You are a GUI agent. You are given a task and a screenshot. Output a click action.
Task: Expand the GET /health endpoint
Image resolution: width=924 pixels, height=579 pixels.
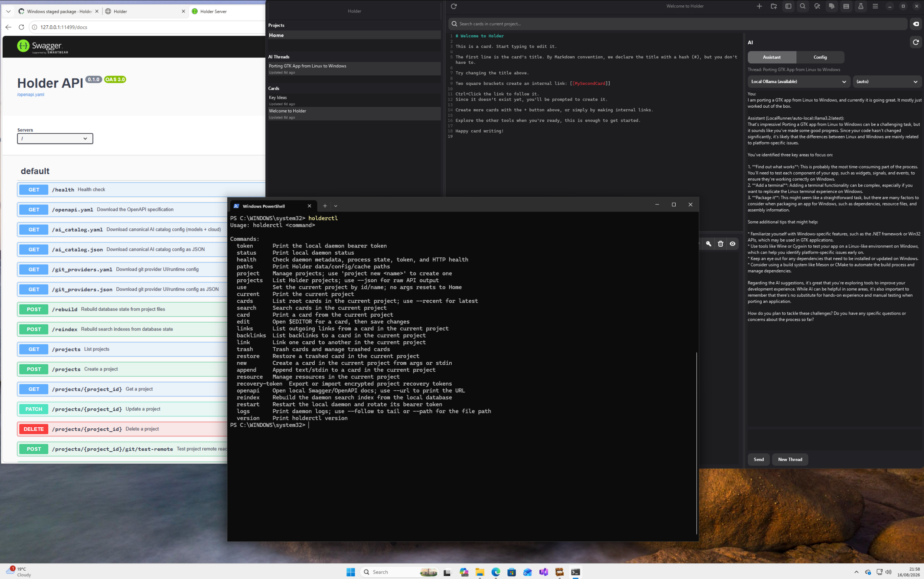pyautogui.click(x=141, y=190)
